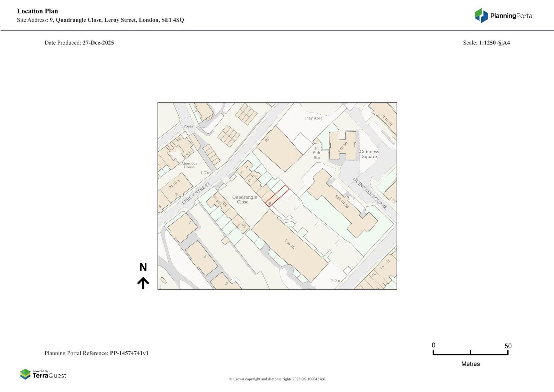Click the LEROY STREET road label
The image size is (554, 392).
tap(196, 193)
